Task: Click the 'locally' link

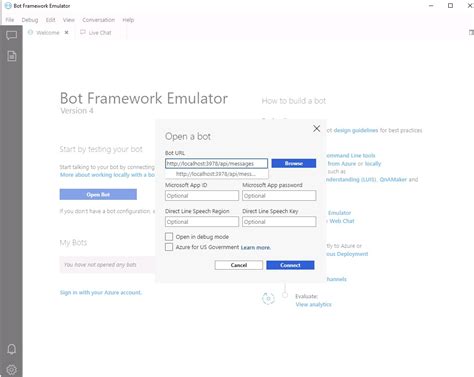Action: pyautogui.click(x=373, y=163)
